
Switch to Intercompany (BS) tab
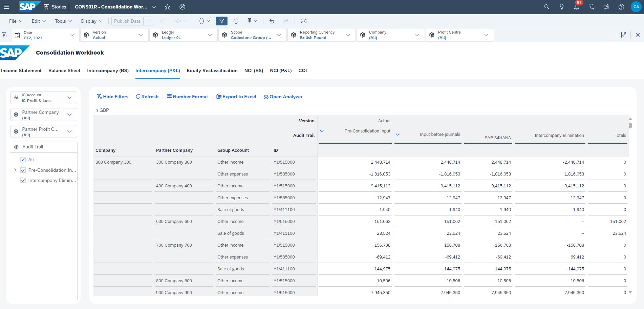(108, 70)
